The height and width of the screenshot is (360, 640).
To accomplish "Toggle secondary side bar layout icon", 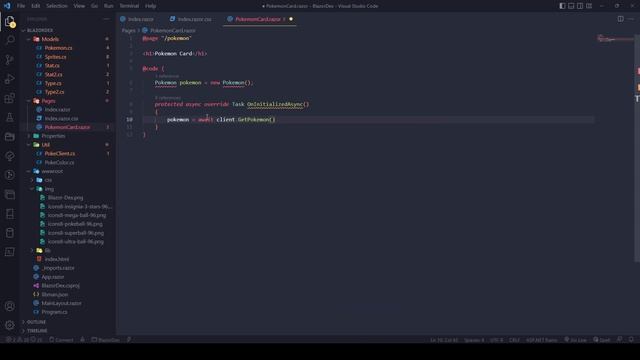I will [x=580, y=6].
